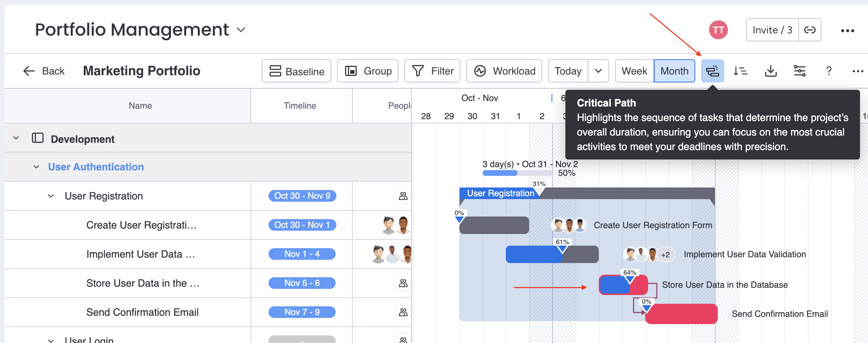Screen dimensions: 868x343
Task: Collapse the Development group
Action: (x=16, y=138)
